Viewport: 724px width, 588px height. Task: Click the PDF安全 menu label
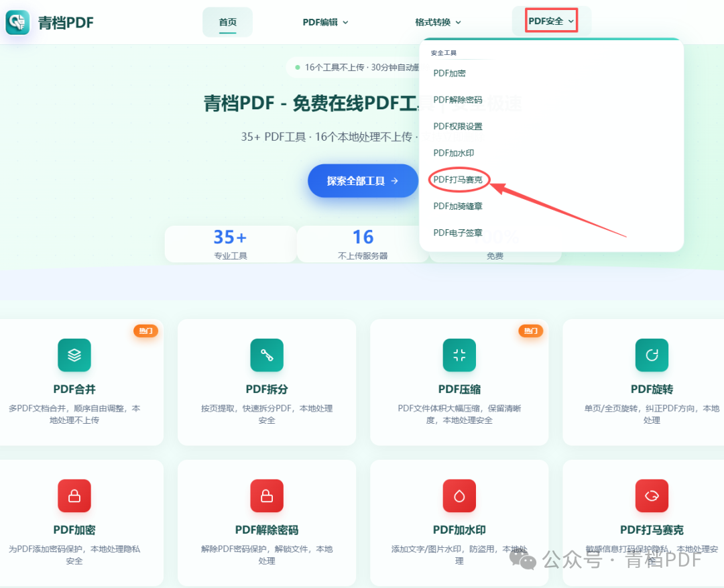tap(546, 21)
